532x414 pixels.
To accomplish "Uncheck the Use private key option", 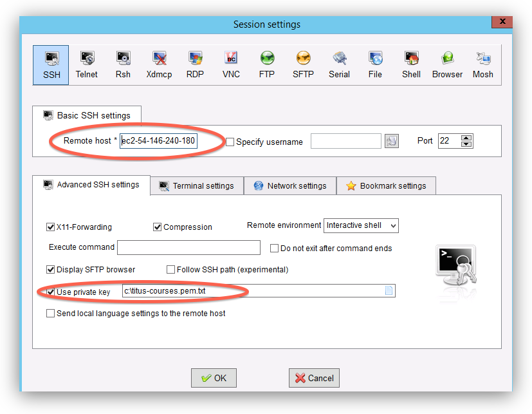I will pyautogui.click(x=51, y=292).
